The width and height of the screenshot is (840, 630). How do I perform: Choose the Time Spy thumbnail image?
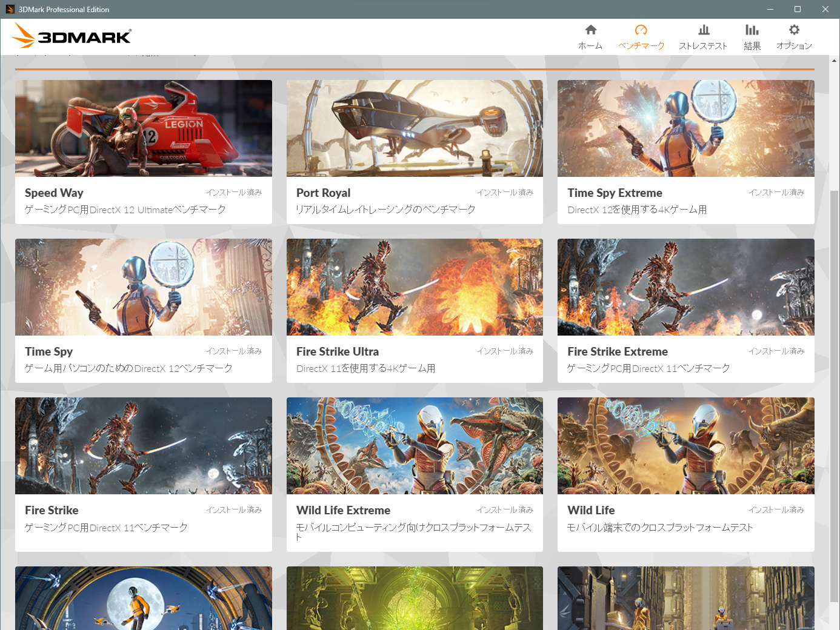[x=144, y=287]
